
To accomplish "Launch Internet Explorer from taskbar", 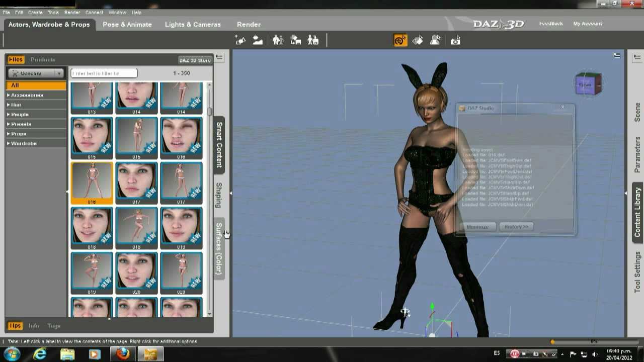I will point(40,354).
